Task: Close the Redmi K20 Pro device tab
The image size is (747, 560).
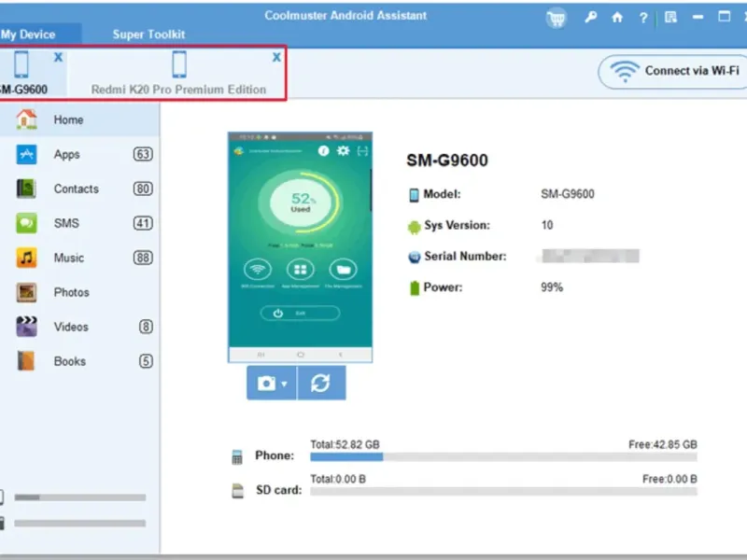Action: [276, 57]
